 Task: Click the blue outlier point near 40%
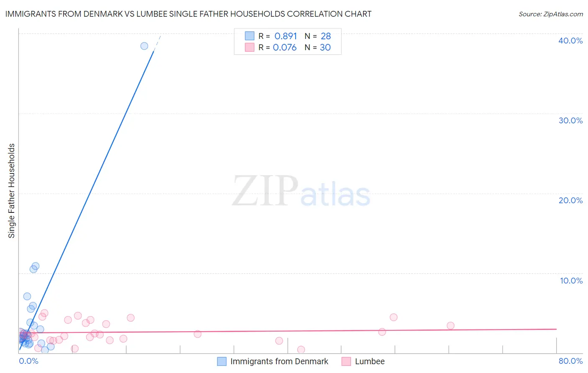144,46
